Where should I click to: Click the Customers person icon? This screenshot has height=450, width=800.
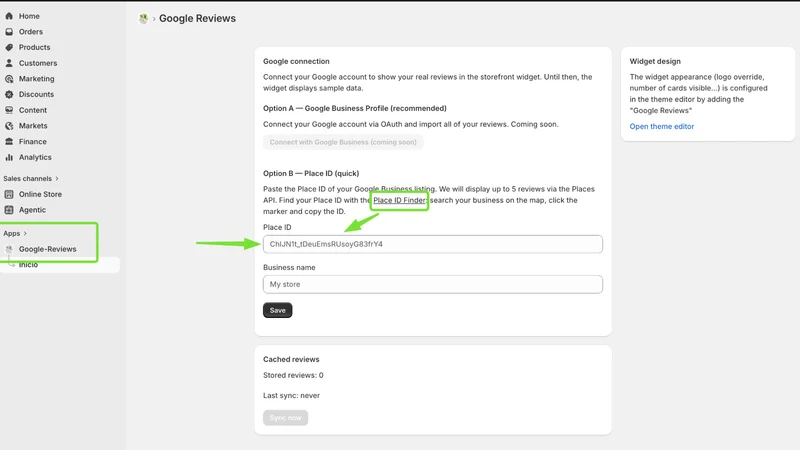(9, 63)
